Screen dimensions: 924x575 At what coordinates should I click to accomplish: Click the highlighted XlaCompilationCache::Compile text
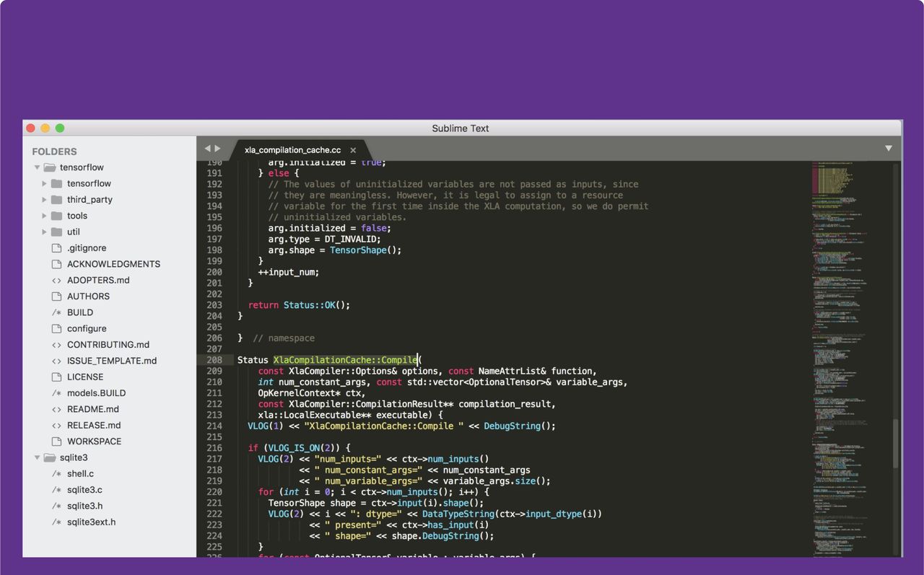click(x=345, y=360)
